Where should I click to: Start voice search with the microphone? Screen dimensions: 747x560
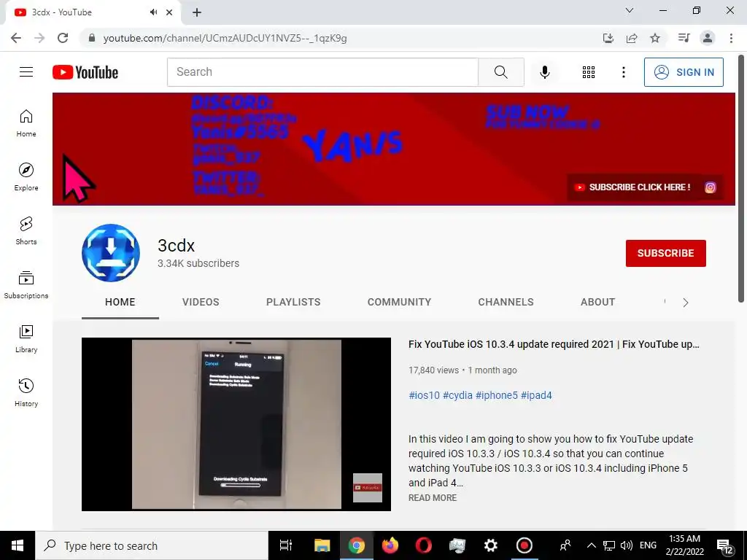point(544,72)
